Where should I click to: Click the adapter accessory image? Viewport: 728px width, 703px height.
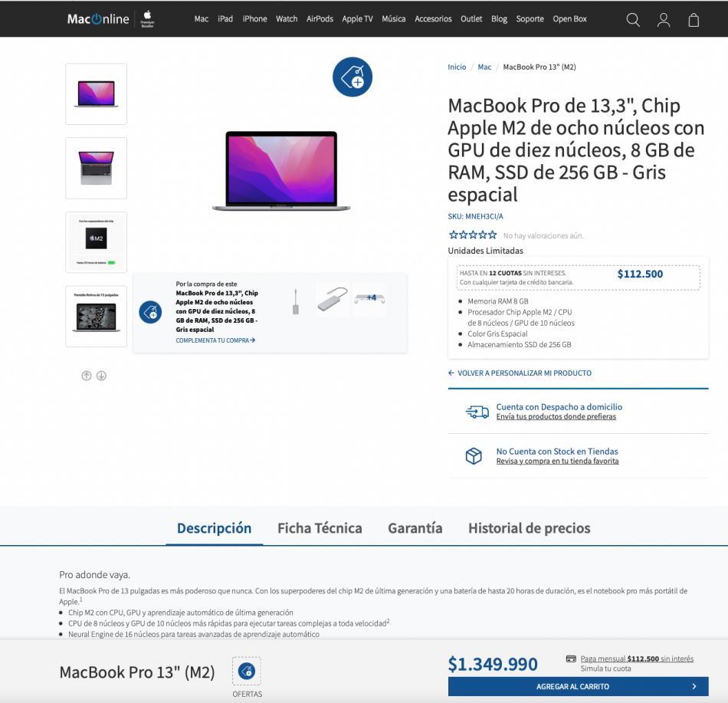(295, 301)
